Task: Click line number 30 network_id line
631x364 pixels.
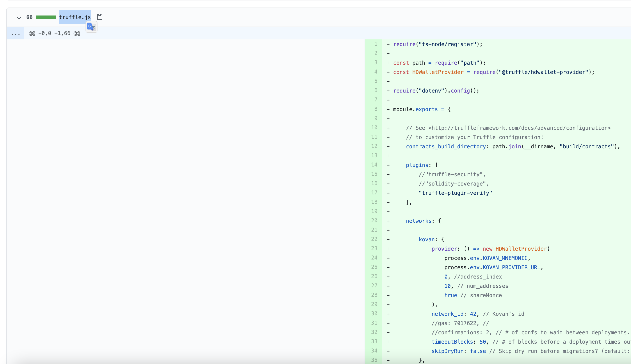Action: (x=374, y=314)
